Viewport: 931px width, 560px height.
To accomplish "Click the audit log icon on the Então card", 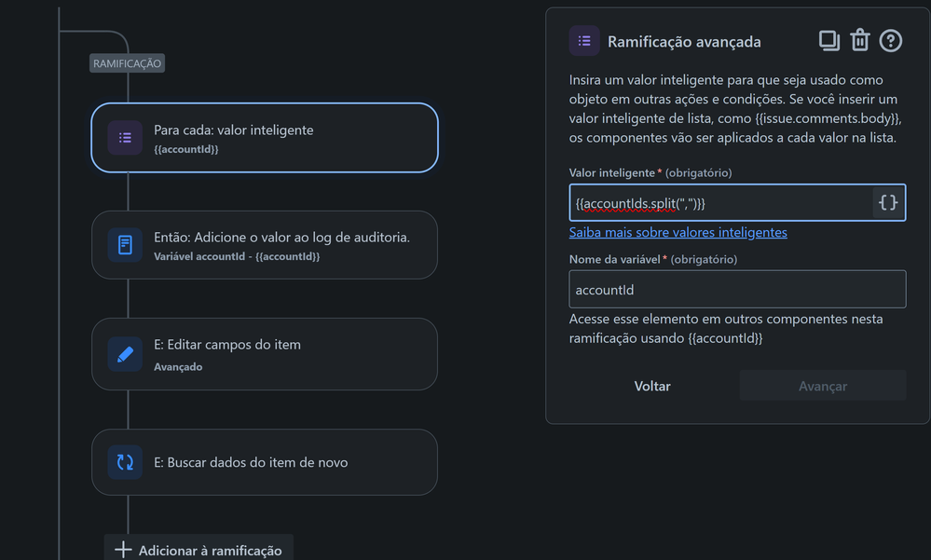I will (x=125, y=244).
